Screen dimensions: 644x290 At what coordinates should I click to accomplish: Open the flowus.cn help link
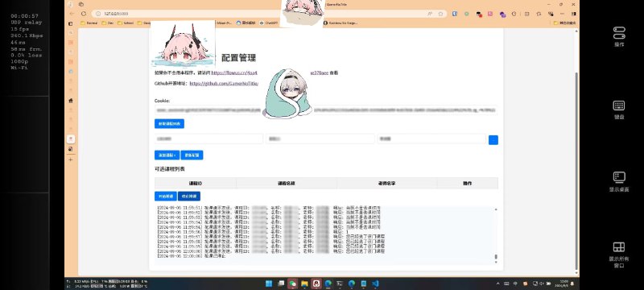point(234,72)
